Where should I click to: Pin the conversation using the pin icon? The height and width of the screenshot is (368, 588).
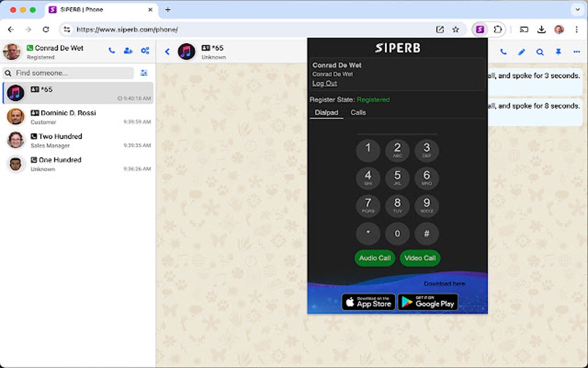tap(558, 52)
